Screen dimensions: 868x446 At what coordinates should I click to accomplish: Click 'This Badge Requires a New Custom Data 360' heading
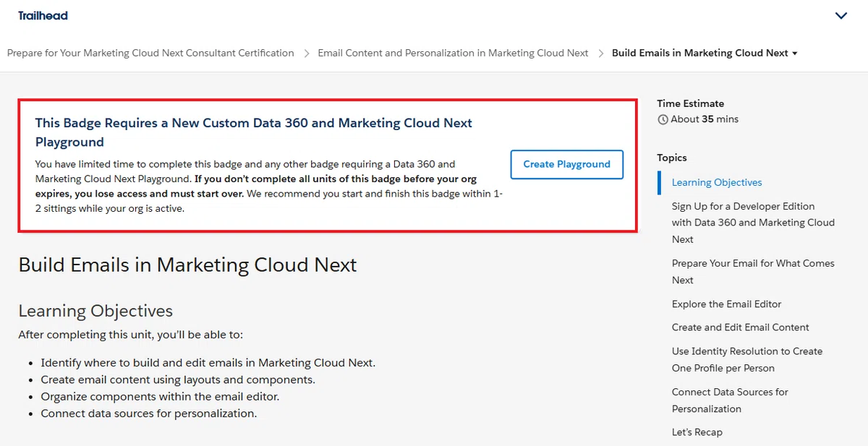(x=254, y=132)
